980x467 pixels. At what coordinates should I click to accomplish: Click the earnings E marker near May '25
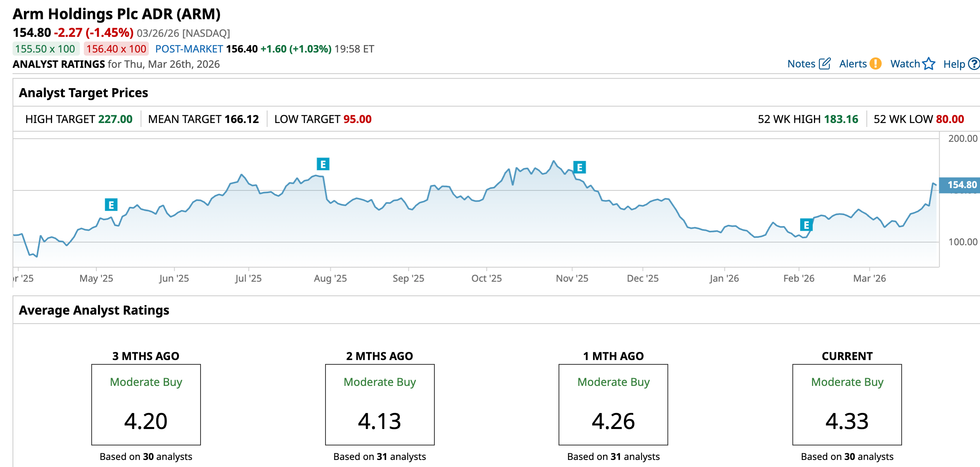[x=111, y=205]
